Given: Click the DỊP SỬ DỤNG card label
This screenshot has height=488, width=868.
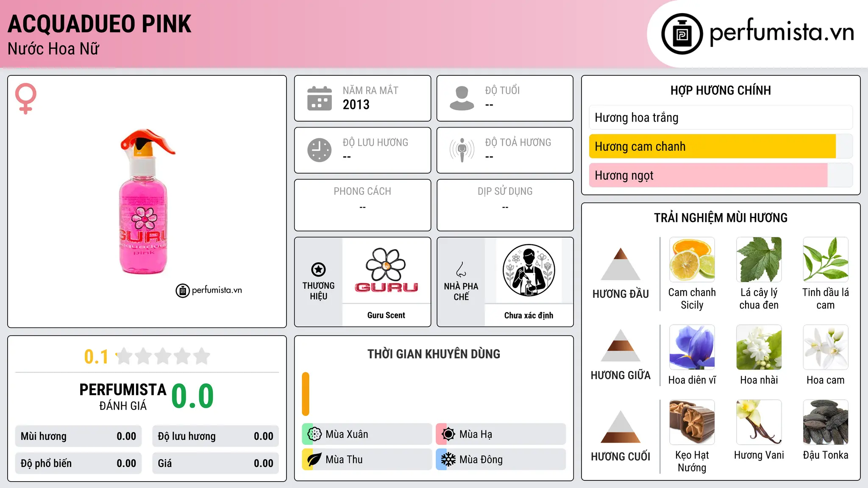Looking at the screenshot, I should tap(505, 191).
